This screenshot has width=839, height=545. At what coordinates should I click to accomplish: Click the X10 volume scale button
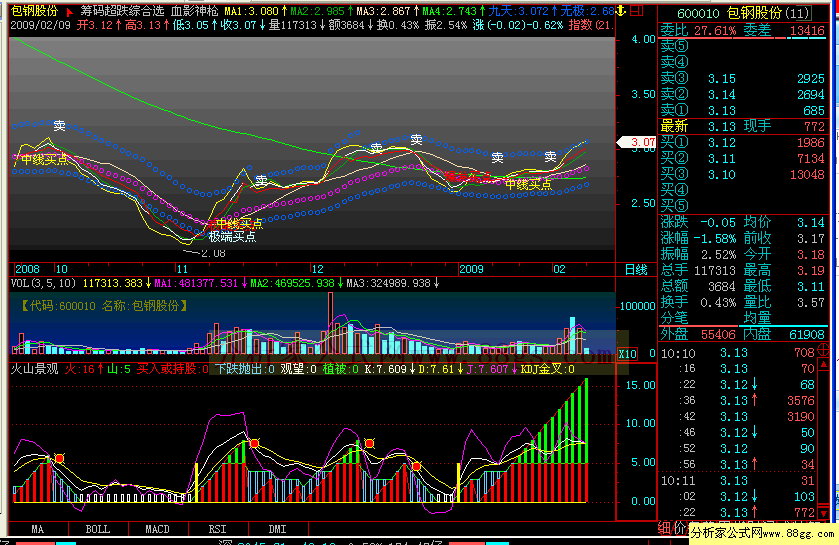627,354
